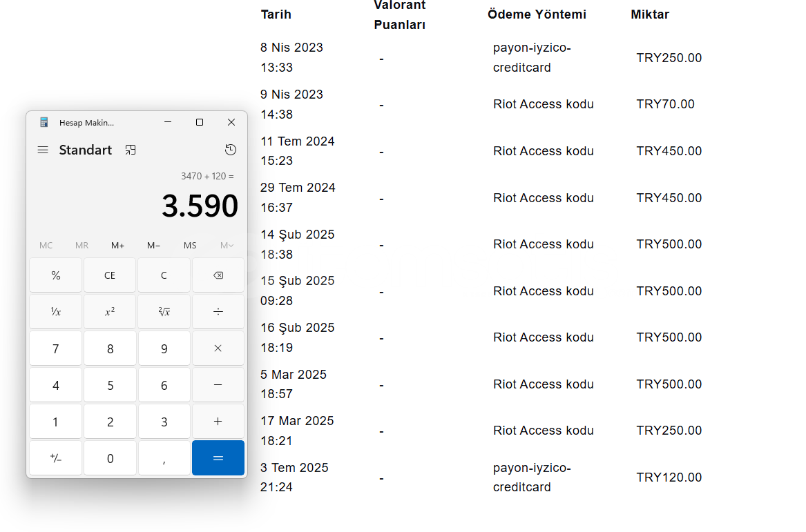
Task: Select the 17 Mar 2025 18:21 date
Action: (297, 431)
